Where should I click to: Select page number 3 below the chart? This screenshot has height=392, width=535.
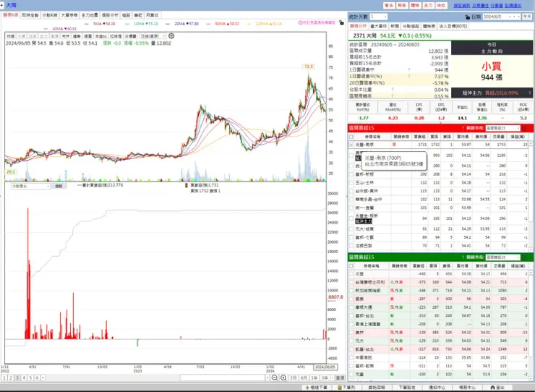pos(17,378)
